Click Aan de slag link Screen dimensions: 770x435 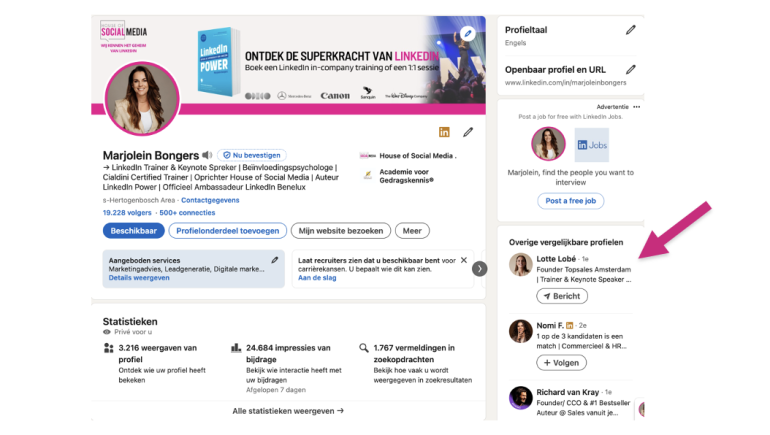coord(317,278)
